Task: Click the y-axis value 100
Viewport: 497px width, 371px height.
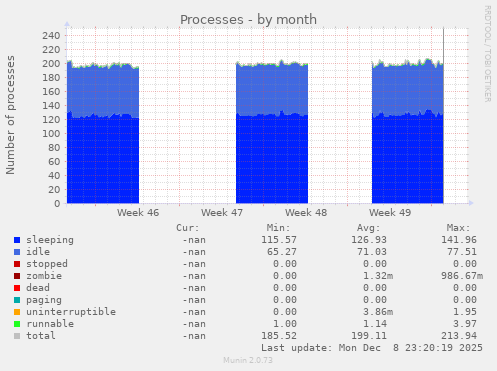Action: tap(51, 134)
